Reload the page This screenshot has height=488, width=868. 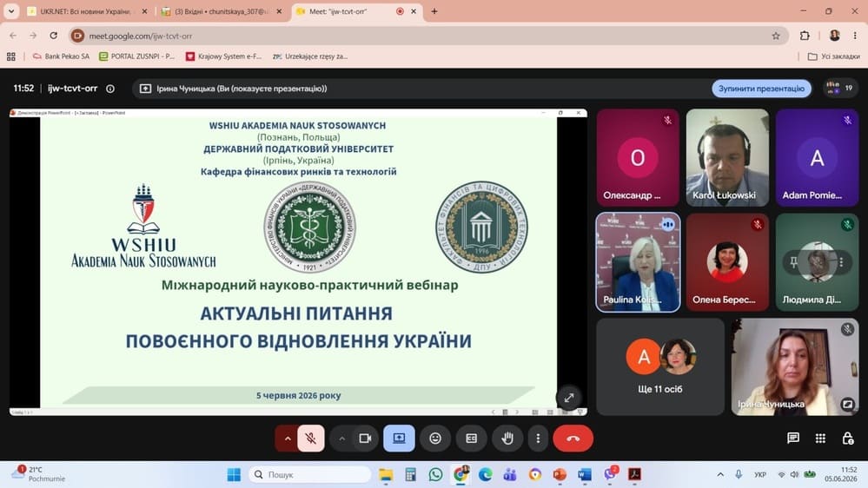pyautogui.click(x=54, y=36)
